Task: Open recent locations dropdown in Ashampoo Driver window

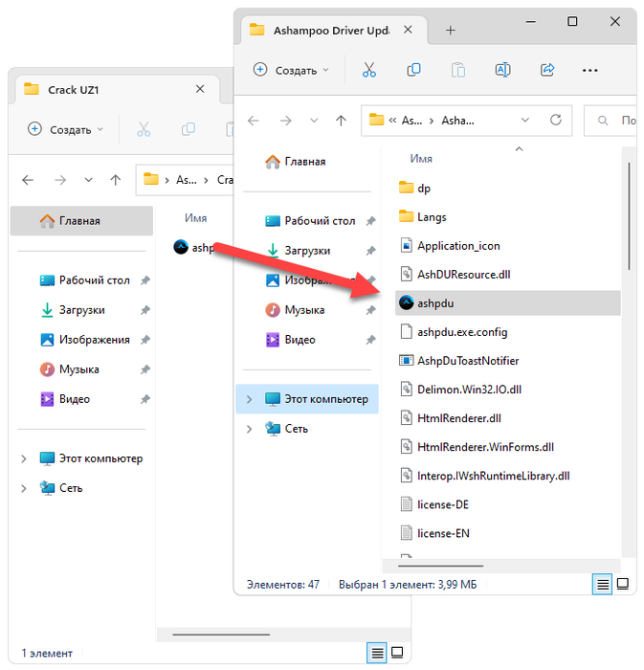Action: 314,121
